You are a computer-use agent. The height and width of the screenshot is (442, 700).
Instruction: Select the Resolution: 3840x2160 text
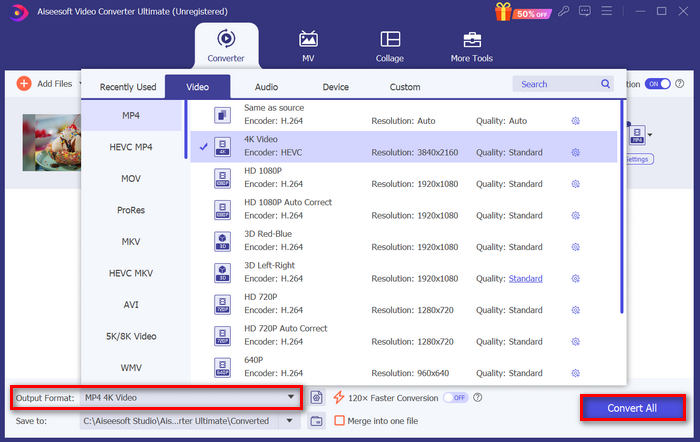[415, 152]
